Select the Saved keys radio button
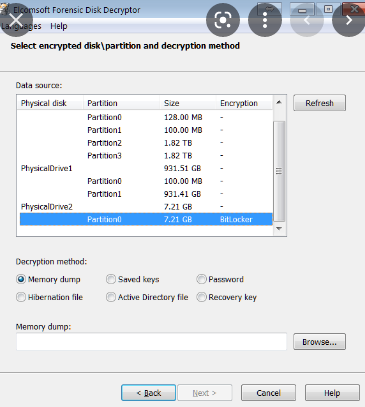This screenshot has width=365, height=407. click(x=133, y=279)
